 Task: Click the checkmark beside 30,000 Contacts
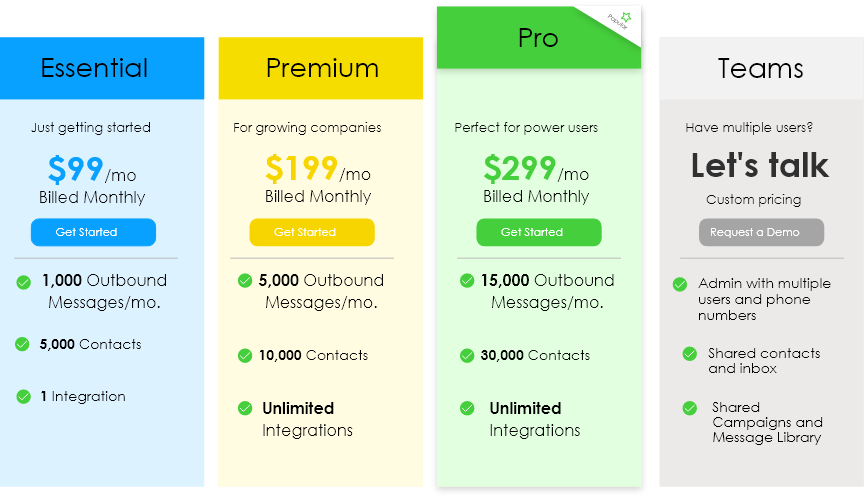pyautogui.click(x=467, y=356)
